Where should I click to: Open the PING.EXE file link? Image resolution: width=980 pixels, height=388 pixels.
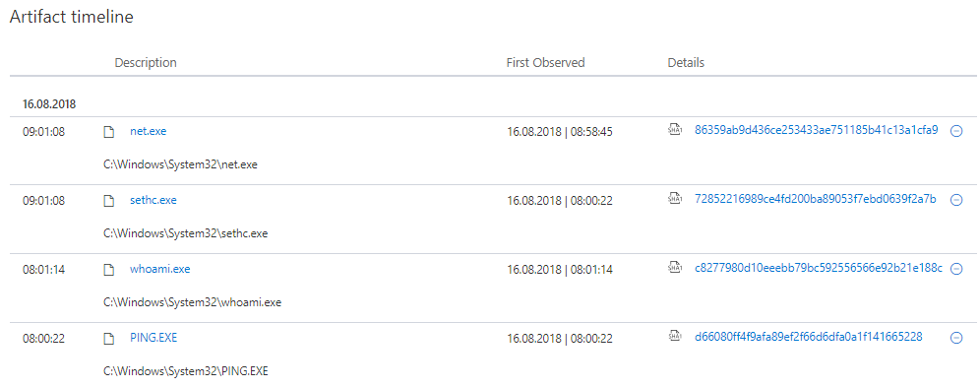pyautogui.click(x=153, y=338)
